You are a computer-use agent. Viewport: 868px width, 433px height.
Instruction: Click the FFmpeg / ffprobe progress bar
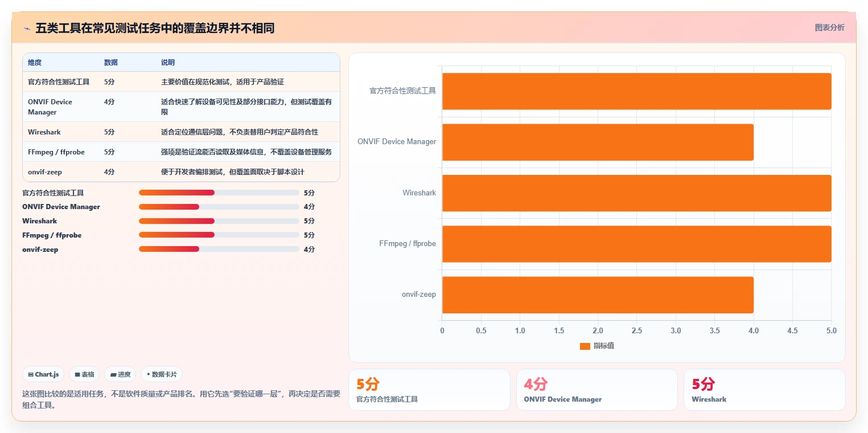coord(219,235)
